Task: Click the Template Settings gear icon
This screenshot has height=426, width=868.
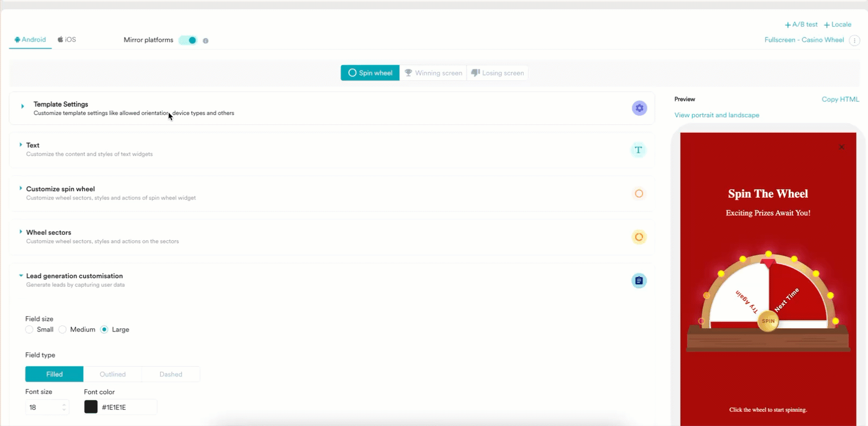Action: pyautogui.click(x=639, y=108)
